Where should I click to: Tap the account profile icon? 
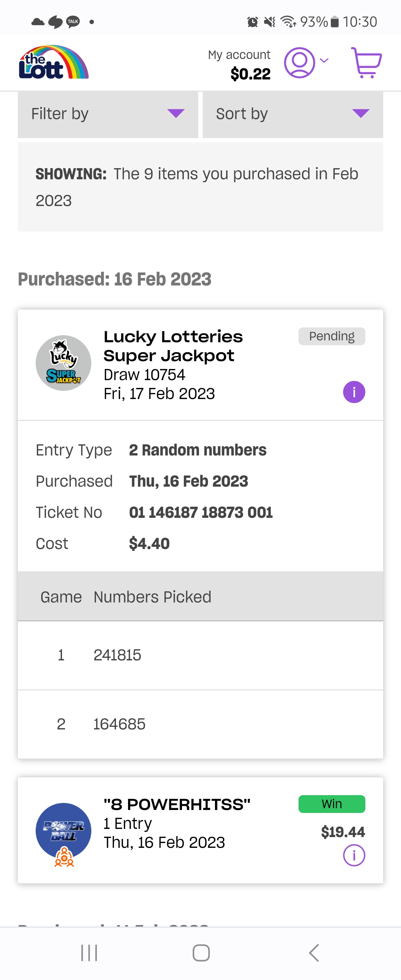pyautogui.click(x=299, y=63)
